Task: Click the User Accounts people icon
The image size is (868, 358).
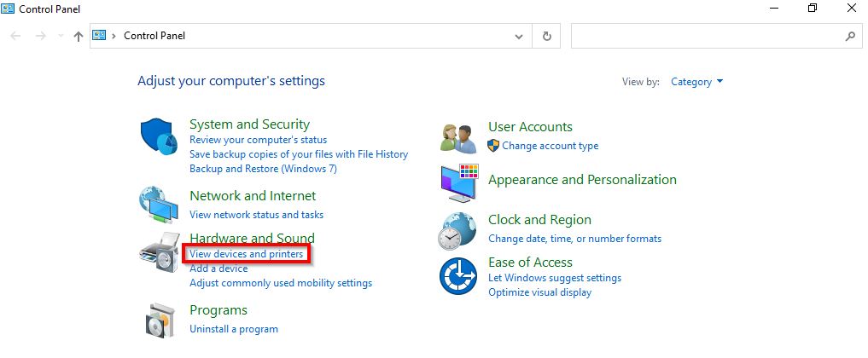Action: click(458, 136)
